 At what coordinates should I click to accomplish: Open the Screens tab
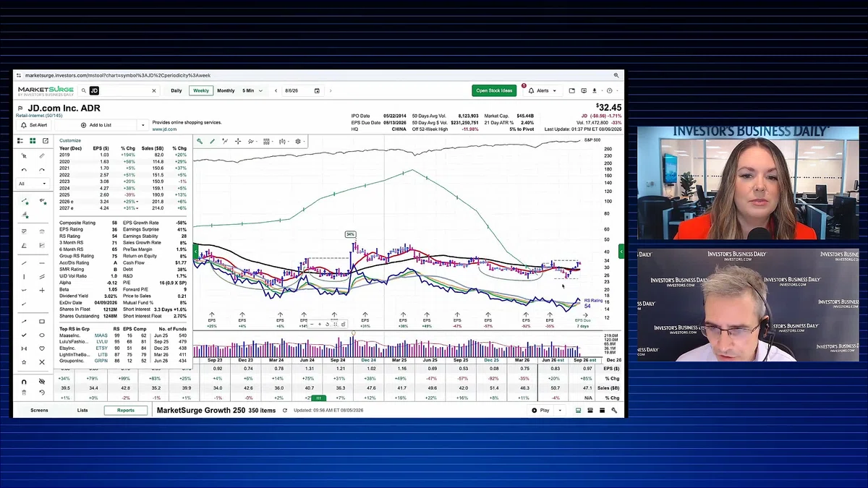pyautogui.click(x=39, y=410)
